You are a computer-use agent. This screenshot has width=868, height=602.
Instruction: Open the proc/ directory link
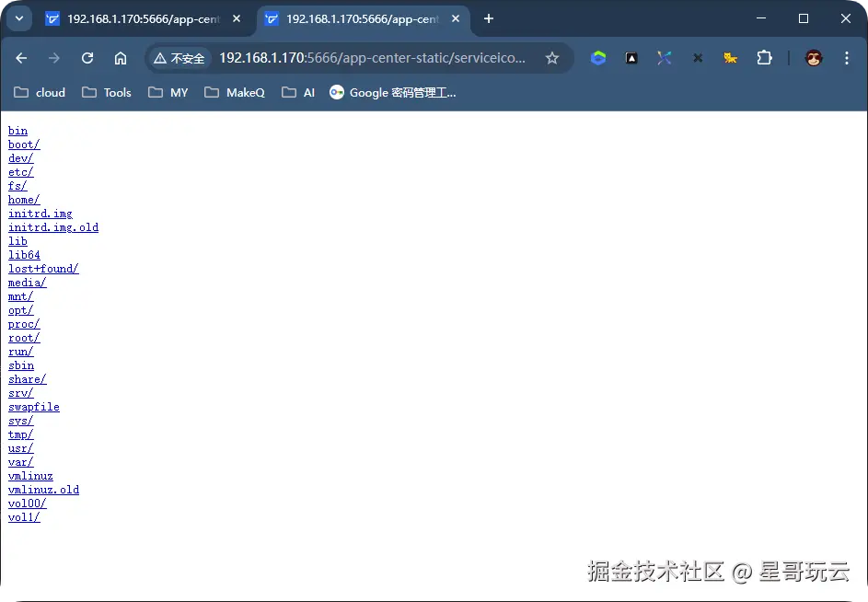click(x=24, y=325)
